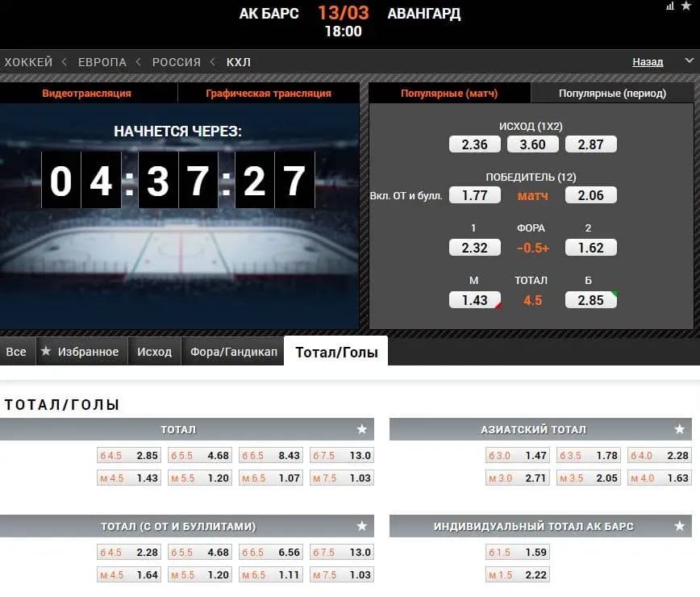700x597 pixels.
Task: Select Asian total М 4.0 at 1.63
Action: click(x=660, y=478)
